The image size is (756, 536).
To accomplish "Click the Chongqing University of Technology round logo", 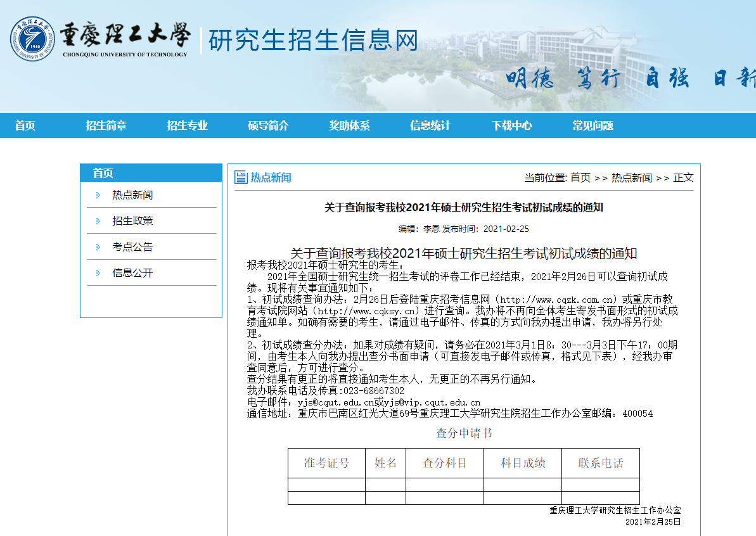I will click(32, 39).
